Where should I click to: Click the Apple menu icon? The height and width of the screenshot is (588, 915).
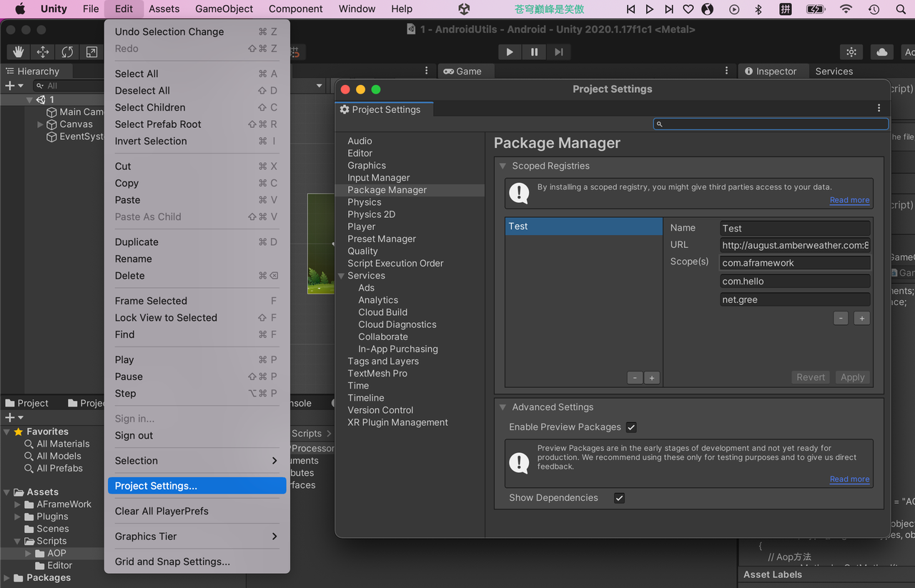click(20, 9)
